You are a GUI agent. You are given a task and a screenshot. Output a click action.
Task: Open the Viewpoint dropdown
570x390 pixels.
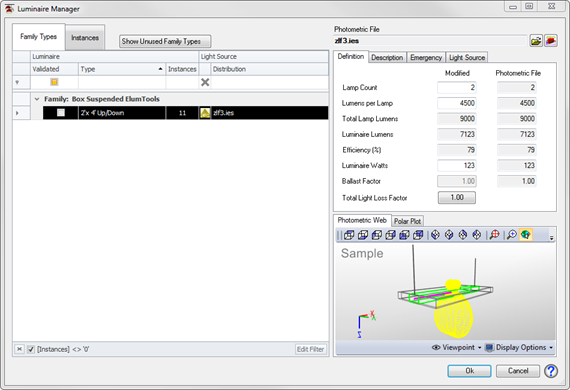(x=457, y=347)
